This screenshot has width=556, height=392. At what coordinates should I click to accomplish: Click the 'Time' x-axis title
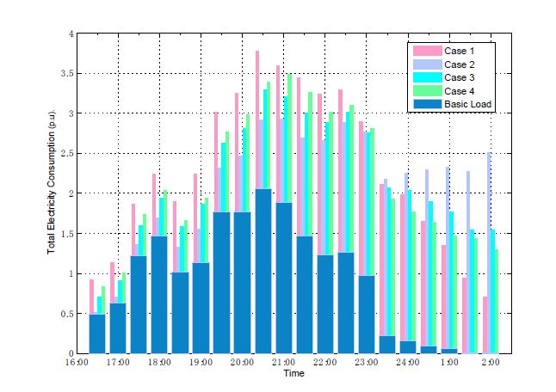(x=293, y=375)
